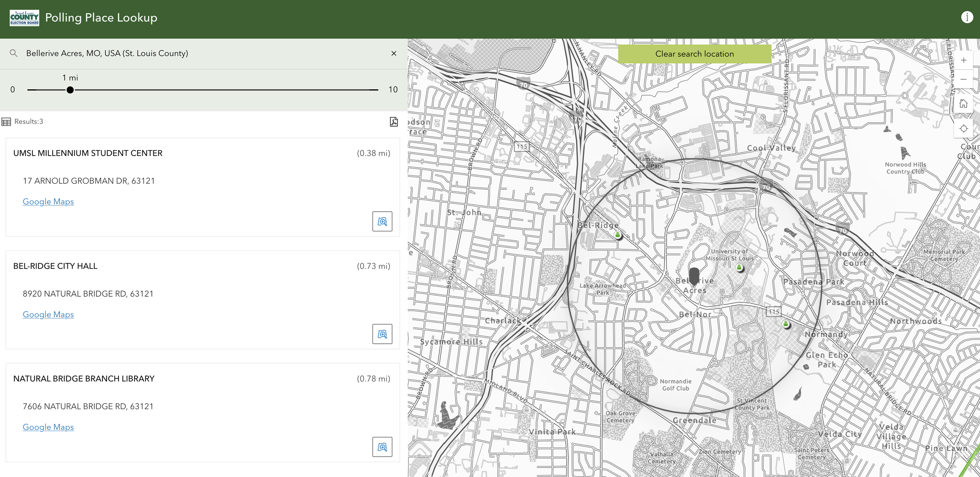Click the info icon in the header
The height and width of the screenshot is (477, 980).
967,17
